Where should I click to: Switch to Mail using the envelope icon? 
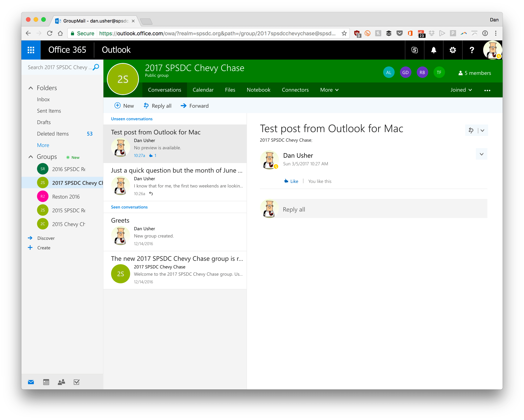tap(31, 382)
